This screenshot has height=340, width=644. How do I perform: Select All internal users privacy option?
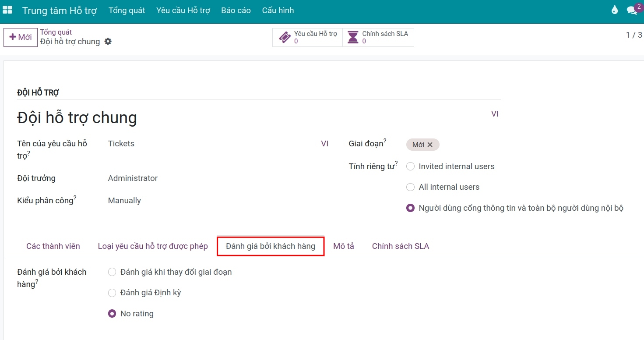pos(410,187)
